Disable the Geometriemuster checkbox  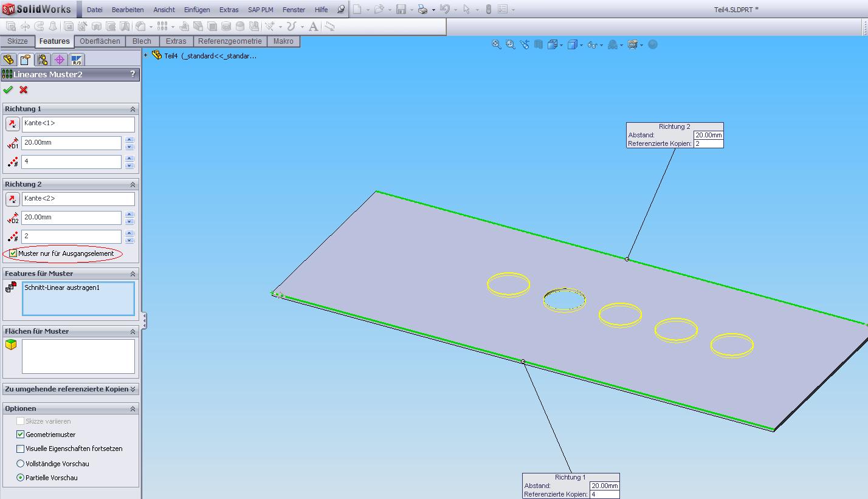pyautogui.click(x=21, y=435)
